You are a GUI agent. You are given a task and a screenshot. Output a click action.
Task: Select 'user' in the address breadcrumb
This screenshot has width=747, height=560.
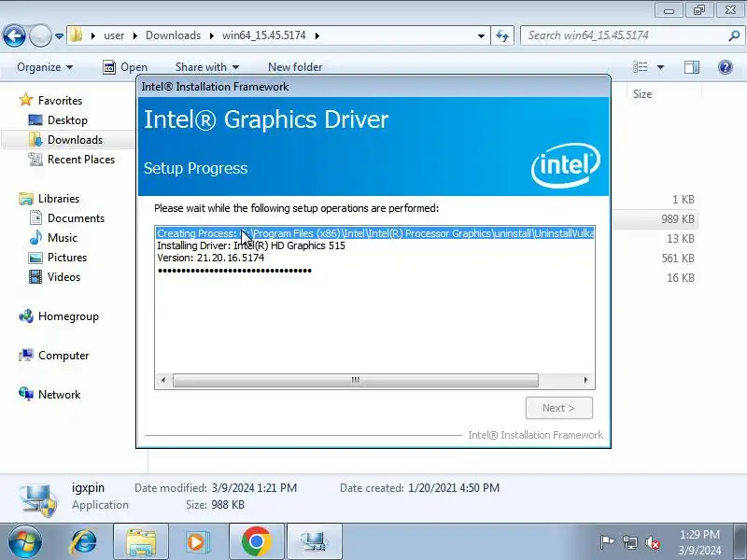point(114,35)
